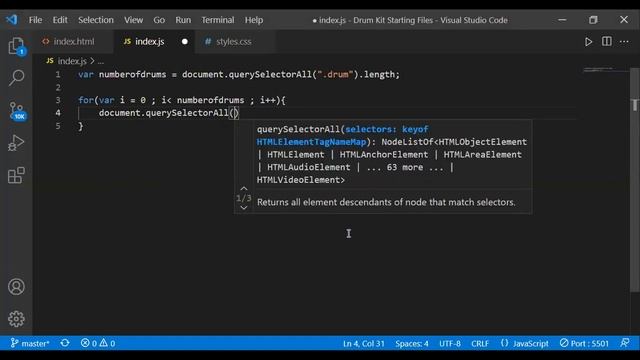This screenshot has height=360, width=640.
Task: Click line number 3 in gutter
Action: 58,100
